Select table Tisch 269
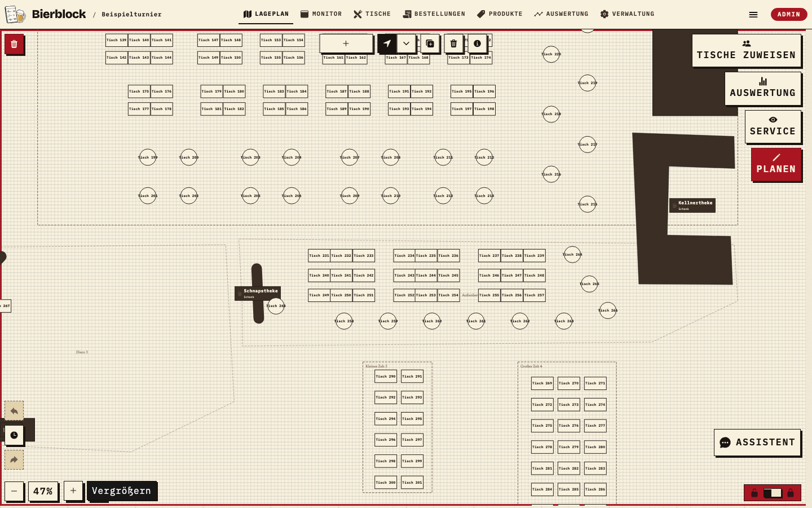The image size is (812, 508). (542, 383)
